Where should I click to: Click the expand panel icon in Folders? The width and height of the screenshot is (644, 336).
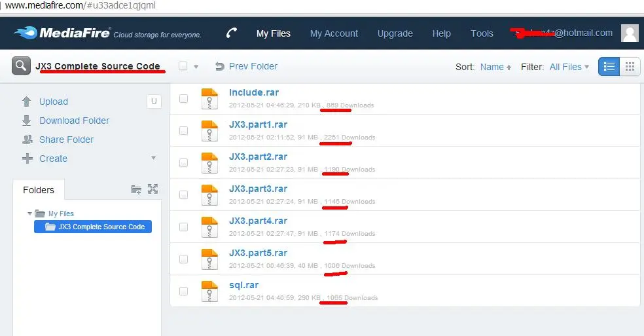pos(152,189)
